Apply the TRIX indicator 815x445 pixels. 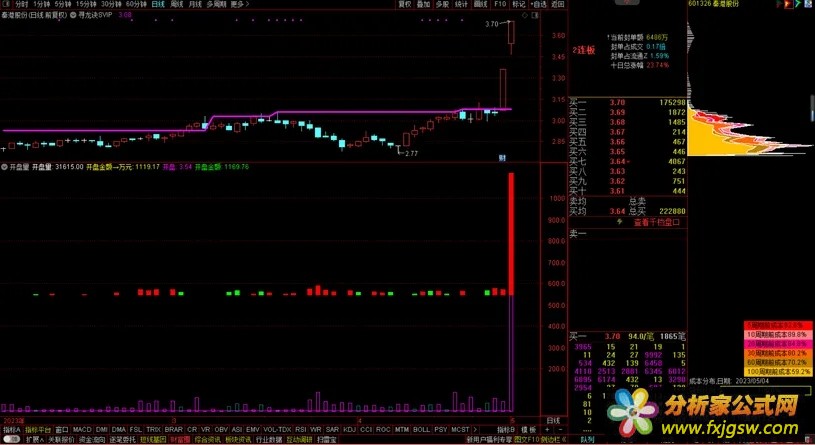click(153, 430)
